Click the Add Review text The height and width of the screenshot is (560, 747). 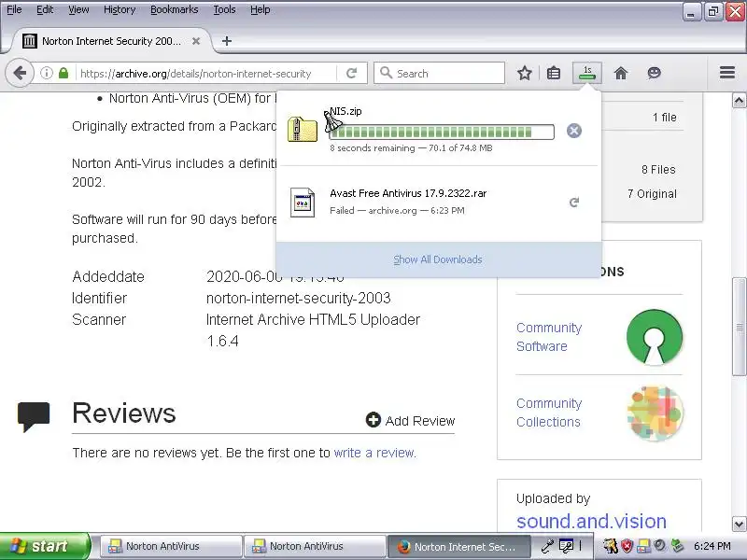coord(419,421)
